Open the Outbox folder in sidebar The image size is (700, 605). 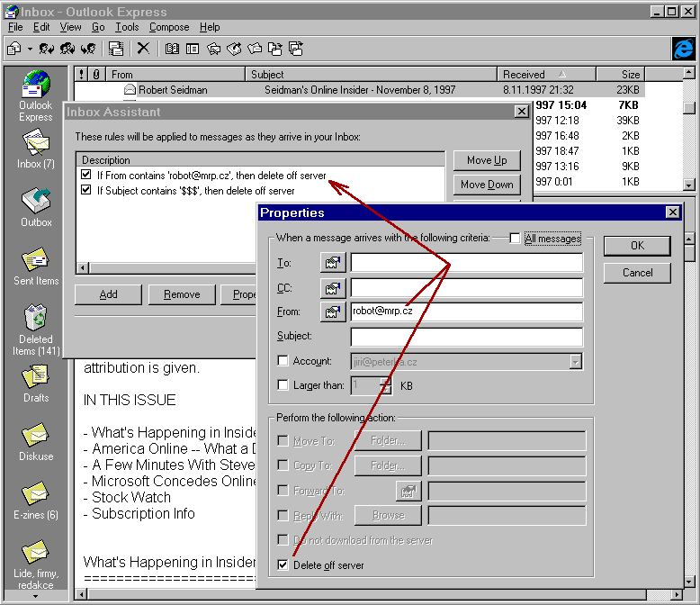tap(36, 203)
